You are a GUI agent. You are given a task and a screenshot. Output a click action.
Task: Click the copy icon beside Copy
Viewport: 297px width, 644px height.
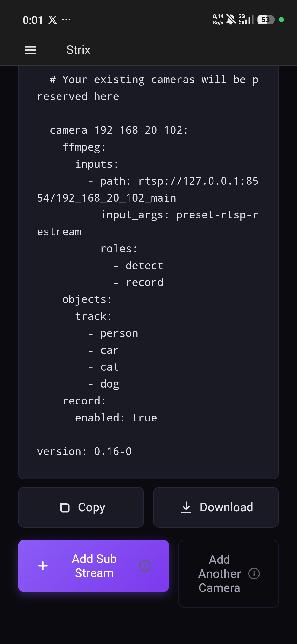point(65,507)
